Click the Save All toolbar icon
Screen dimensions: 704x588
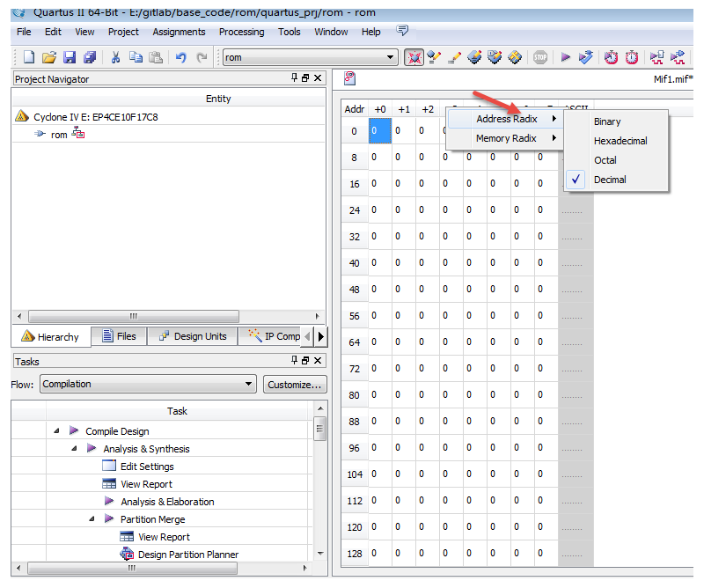90,57
